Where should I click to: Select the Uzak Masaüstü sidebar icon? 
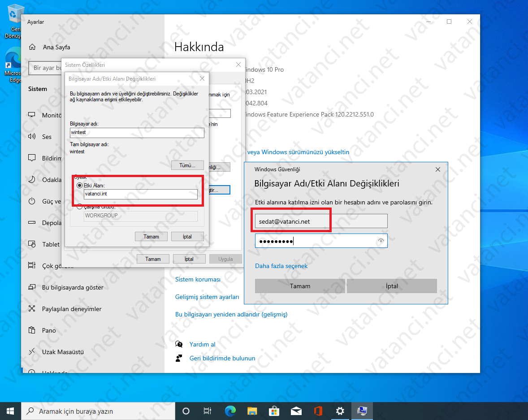(31, 352)
